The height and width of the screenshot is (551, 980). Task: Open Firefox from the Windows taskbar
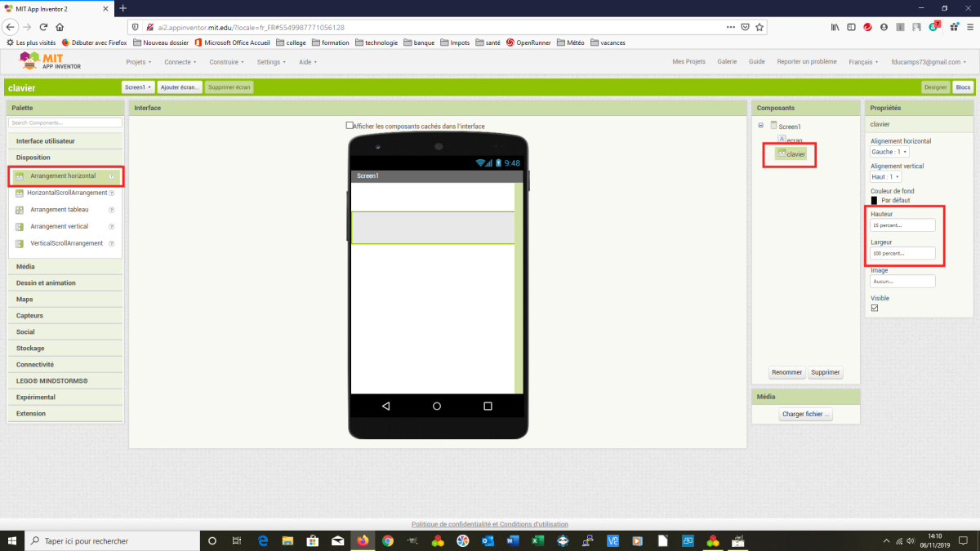pyautogui.click(x=363, y=540)
